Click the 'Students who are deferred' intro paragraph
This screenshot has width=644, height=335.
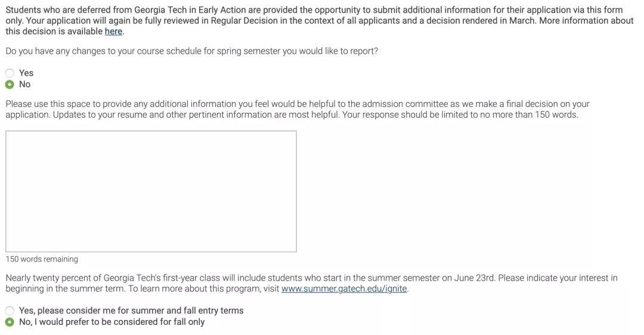pyautogui.click(x=320, y=20)
